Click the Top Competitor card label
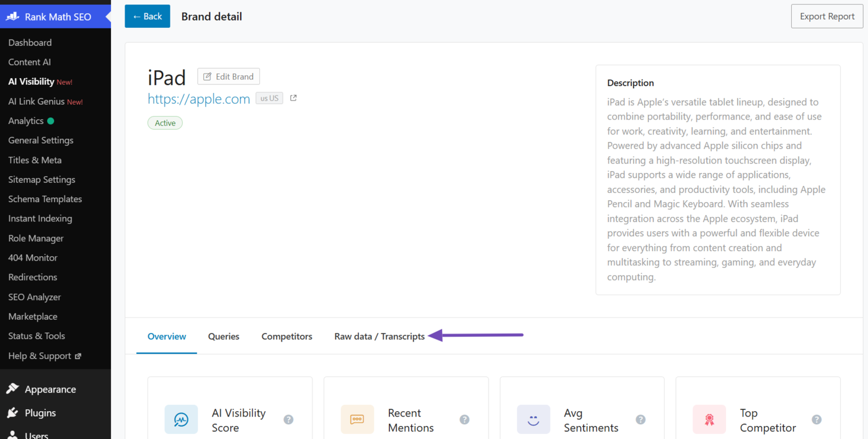 (768, 420)
